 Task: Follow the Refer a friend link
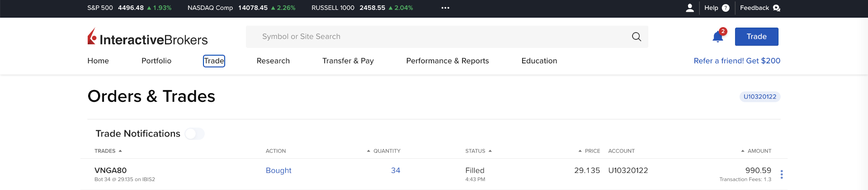(x=737, y=61)
